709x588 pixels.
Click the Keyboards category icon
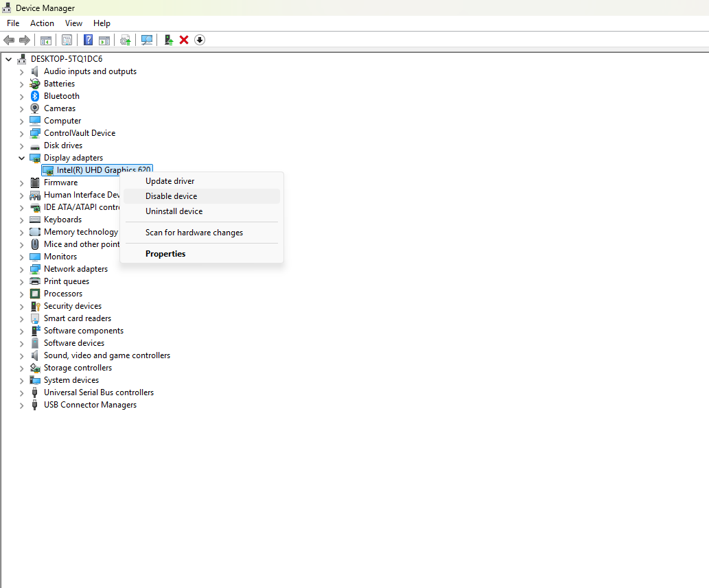35,220
